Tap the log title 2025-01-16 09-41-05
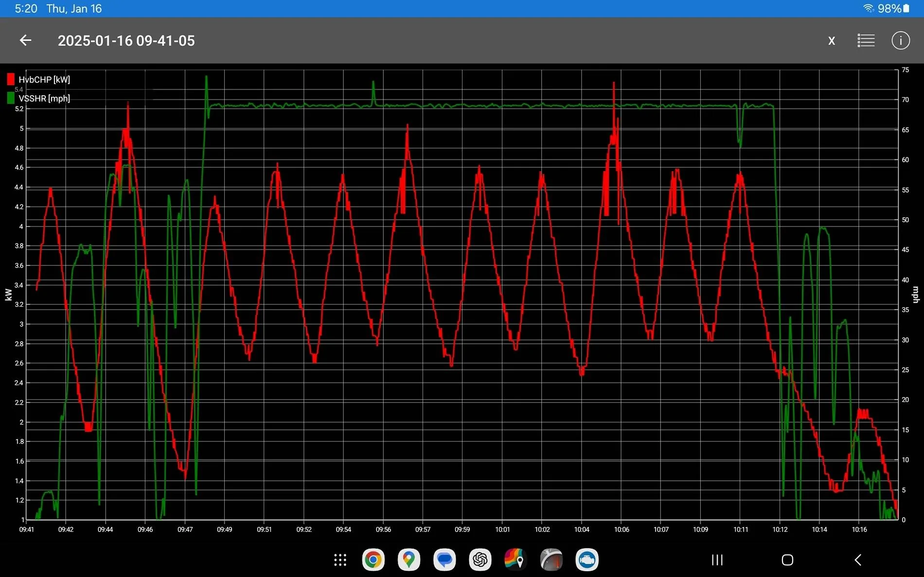The image size is (924, 577). [x=126, y=41]
